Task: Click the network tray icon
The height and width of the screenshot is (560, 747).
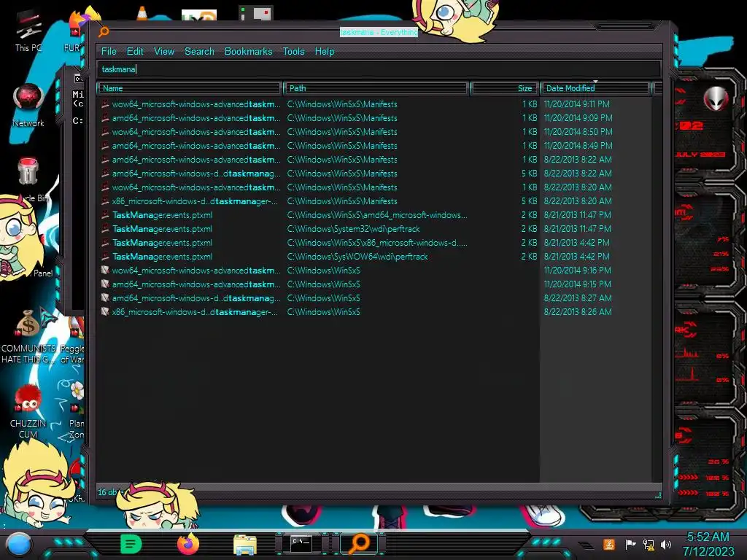Action: point(649,544)
